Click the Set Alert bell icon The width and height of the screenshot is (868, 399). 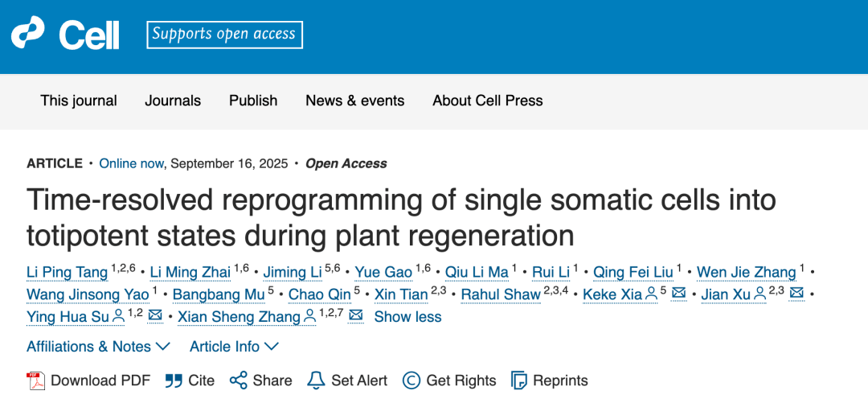316,380
